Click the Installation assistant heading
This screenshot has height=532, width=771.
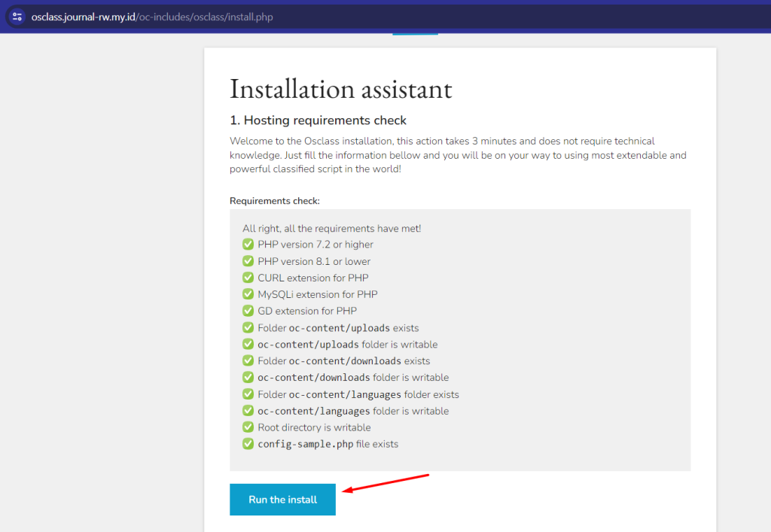pyautogui.click(x=340, y=89)
